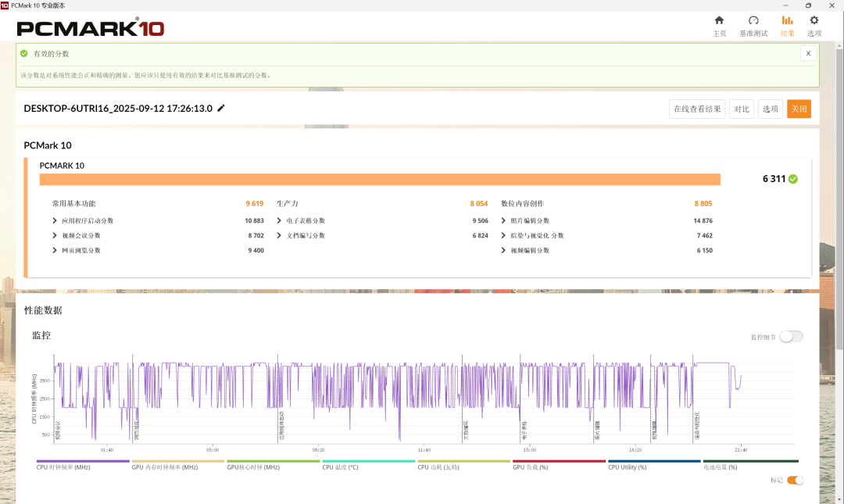Click the orange PCMARK 10 score bar
Image resolution: width=844 pixels, height=504 pixels.
(x=380, y=179)
